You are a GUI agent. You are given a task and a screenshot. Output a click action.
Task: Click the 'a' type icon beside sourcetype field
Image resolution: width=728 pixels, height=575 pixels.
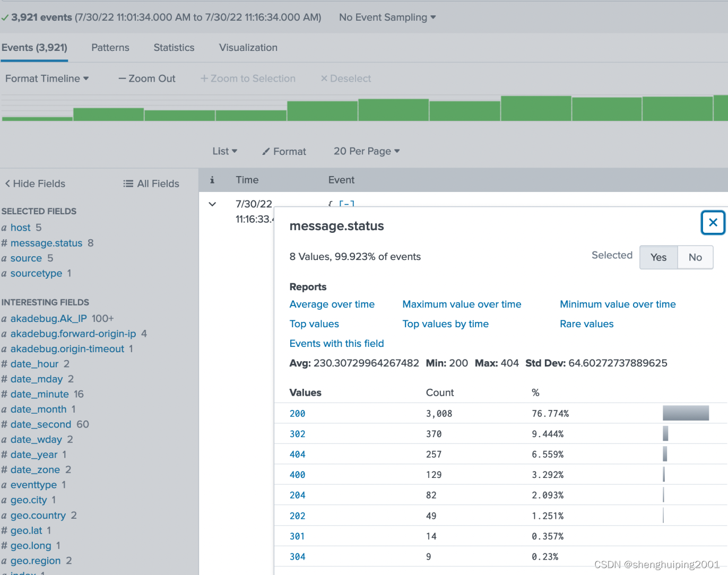4,273
